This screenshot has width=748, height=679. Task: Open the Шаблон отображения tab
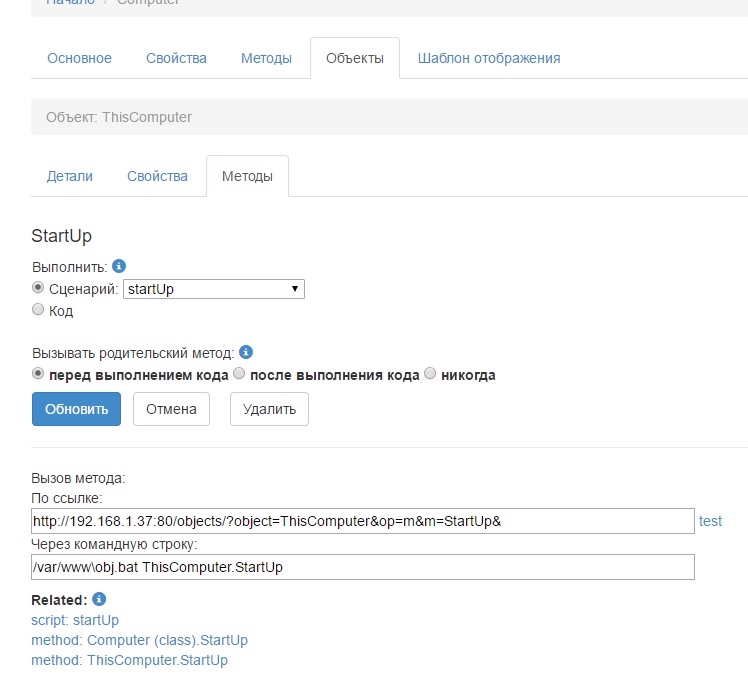click(488, 58)
